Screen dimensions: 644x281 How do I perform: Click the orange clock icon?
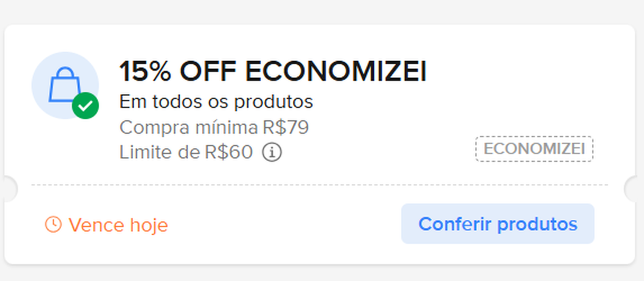tap(53, 225)
